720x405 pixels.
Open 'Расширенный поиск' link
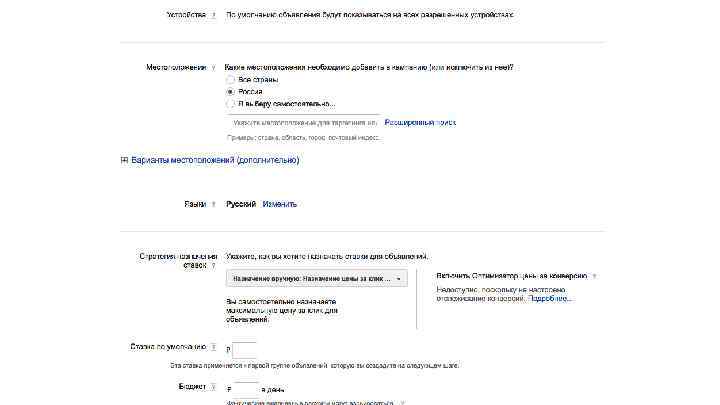click(x=420, y=123)
